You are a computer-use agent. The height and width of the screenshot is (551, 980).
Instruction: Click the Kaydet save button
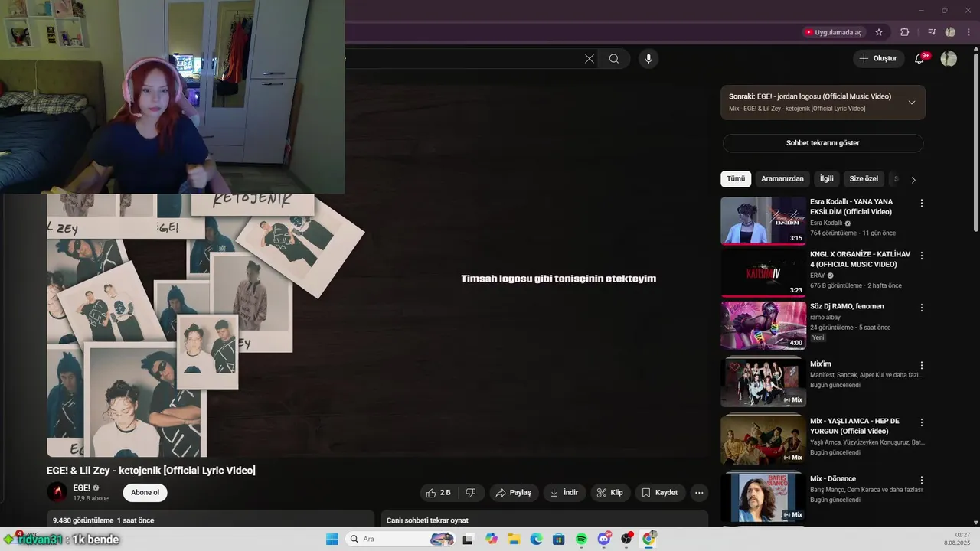point(660,493)
